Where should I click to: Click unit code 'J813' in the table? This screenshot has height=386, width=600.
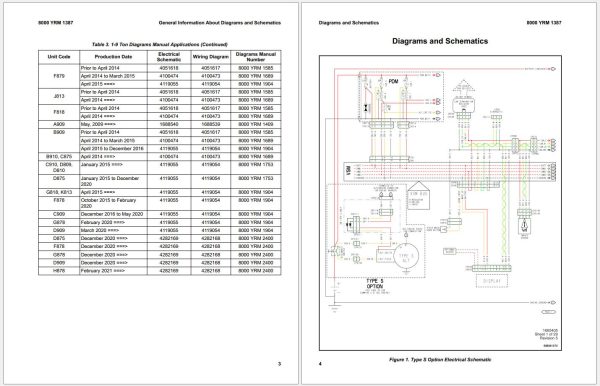point(59,96)
